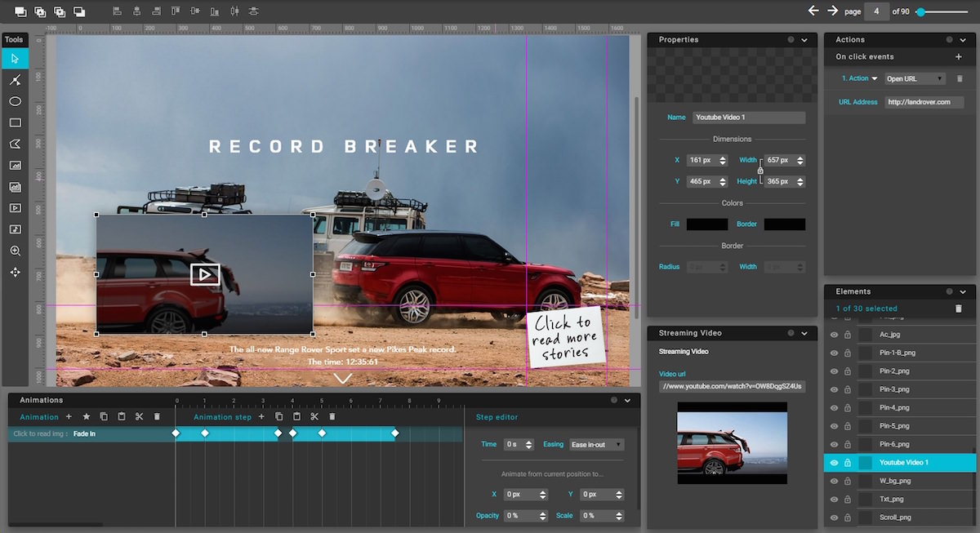Choose the Image gallery tool
The width and height of the screenshot is (980, 533).
(x=15, y=187)
